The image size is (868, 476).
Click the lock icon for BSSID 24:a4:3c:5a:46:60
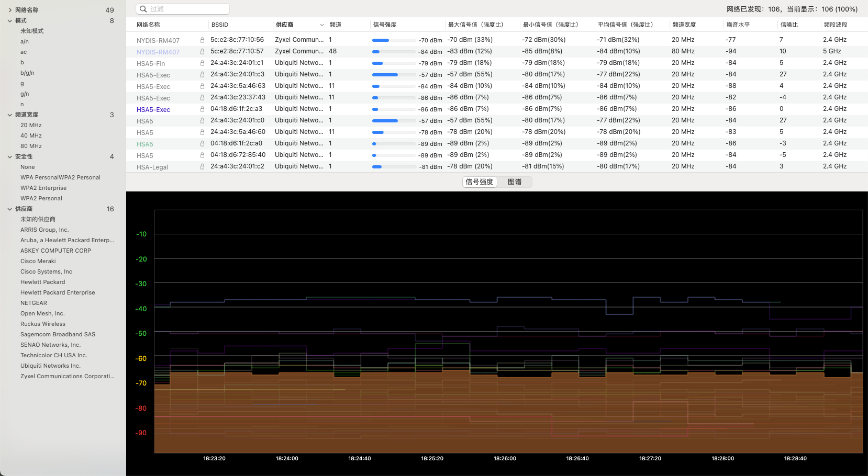(202, 132)
